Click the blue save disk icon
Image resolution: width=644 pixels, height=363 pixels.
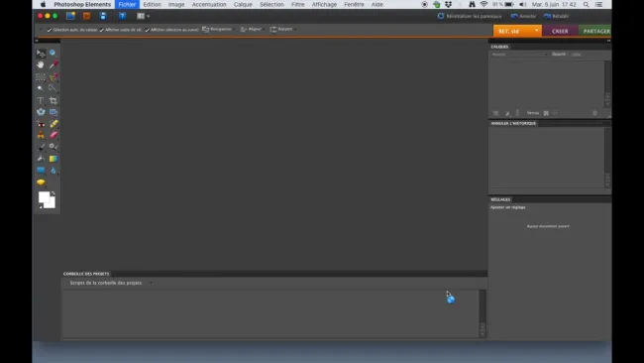tap(103, 16)
